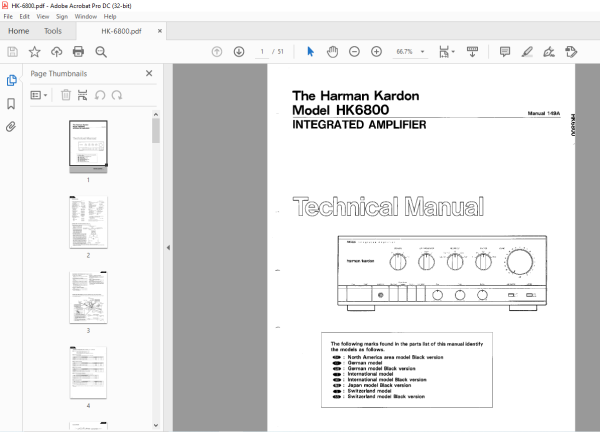This screenshot has width=600, height=432.
Task: Select page 3 thumbnail
Action: 88,297
